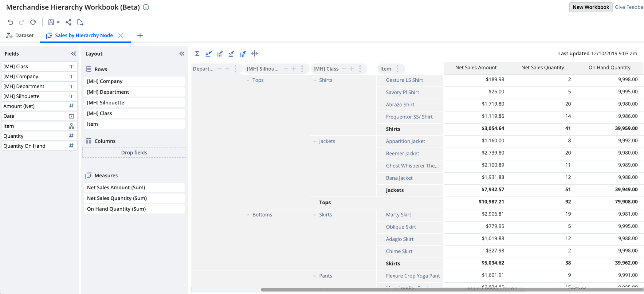The width and height of the screenshot is (644, 294).
Task: Select the Sales by Hierarchy Node tab
Action: (x=80, y=35)
